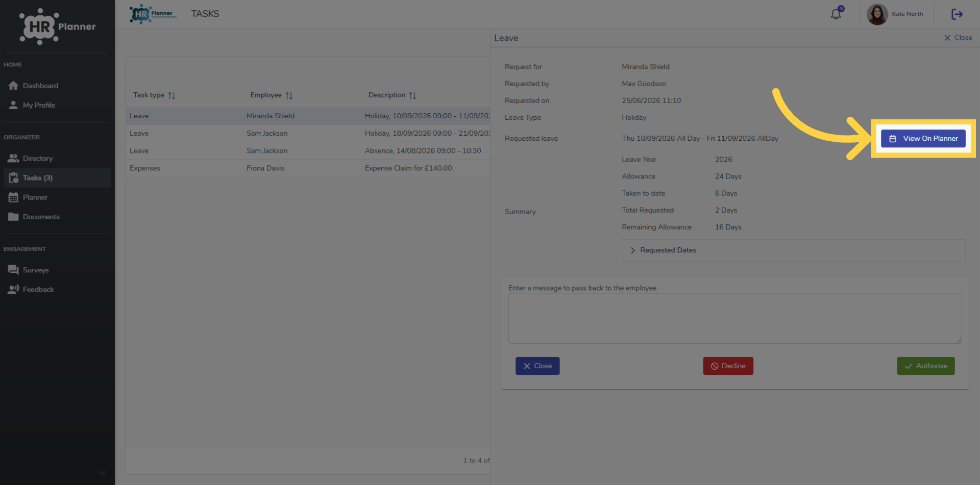This screenshot has height=485, width=980.
Task: Select the Miranda Shield leave row
Action: point(308,116)
